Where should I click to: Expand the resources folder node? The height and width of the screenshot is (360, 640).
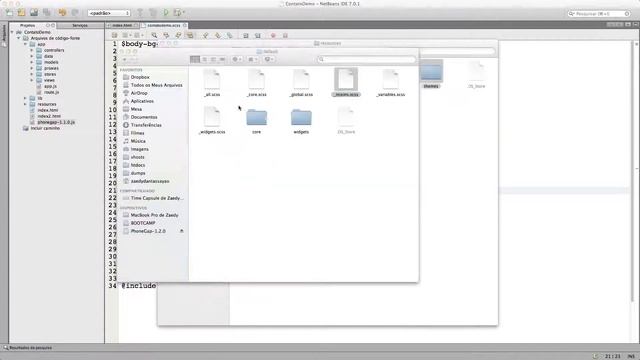point(25,104)
